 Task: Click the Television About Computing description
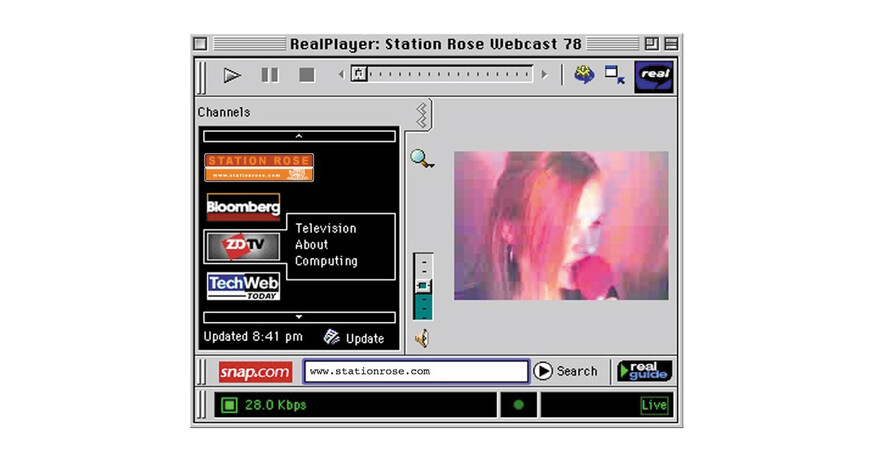click(x=326, y=244)
